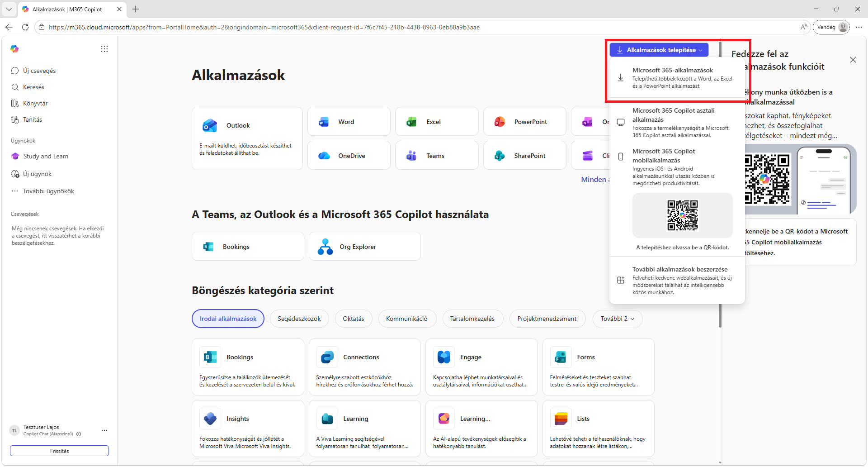Click the browser address bar URL
The width and height of the screenshot is (868, 467).
tap(264, 27)
